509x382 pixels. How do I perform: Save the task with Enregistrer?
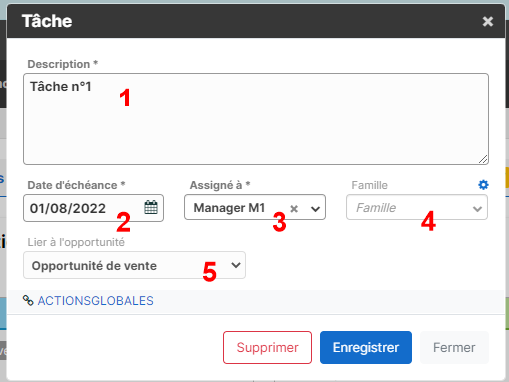(366, 347)
